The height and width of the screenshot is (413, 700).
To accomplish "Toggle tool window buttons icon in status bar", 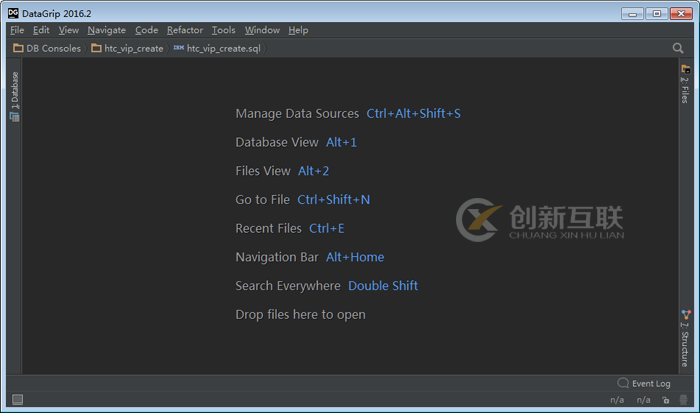I will tap(17, 399).
